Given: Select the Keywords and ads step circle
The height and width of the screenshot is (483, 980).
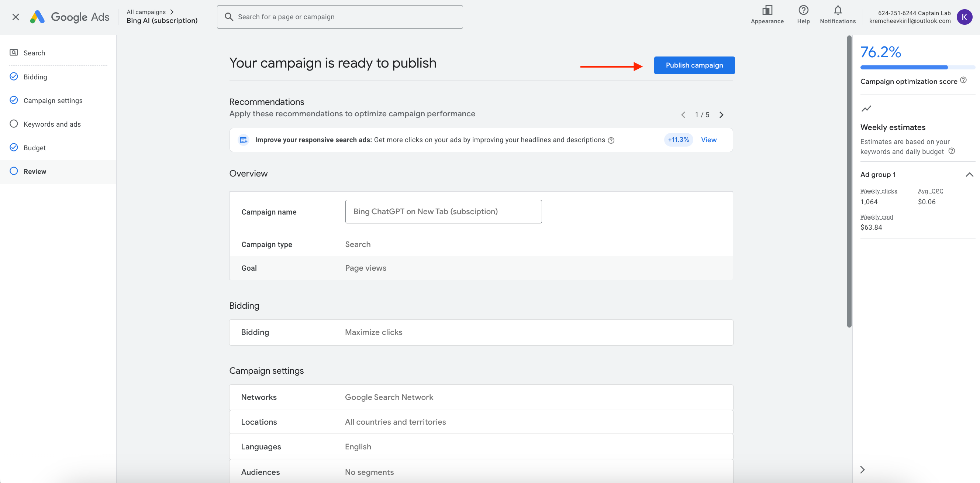Looking at the screenshot, I should click(x=14, y=124).
